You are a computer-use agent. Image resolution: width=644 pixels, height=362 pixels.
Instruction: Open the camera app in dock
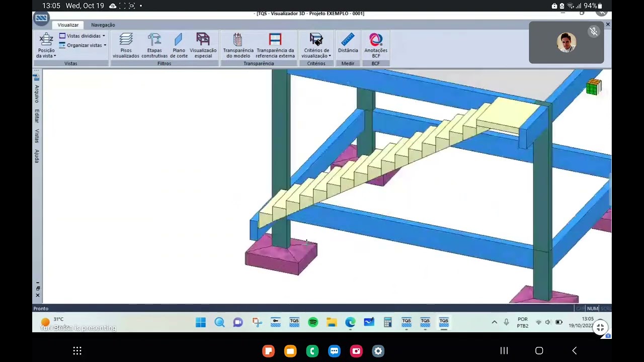(x=356, y=351)
